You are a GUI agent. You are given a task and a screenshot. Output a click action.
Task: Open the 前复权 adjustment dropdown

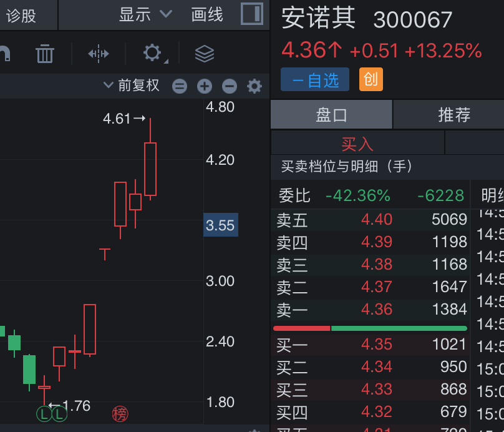point(132,86)
